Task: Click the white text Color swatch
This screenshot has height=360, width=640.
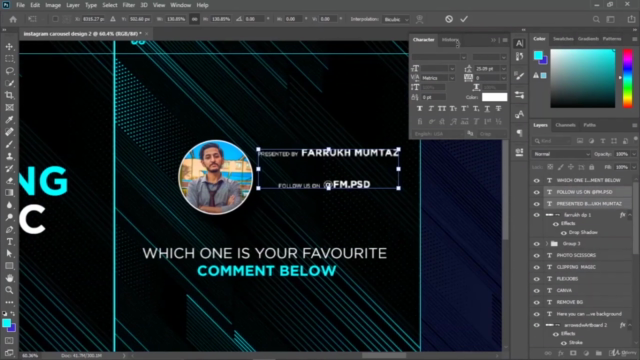Action: tap(494, 97)
